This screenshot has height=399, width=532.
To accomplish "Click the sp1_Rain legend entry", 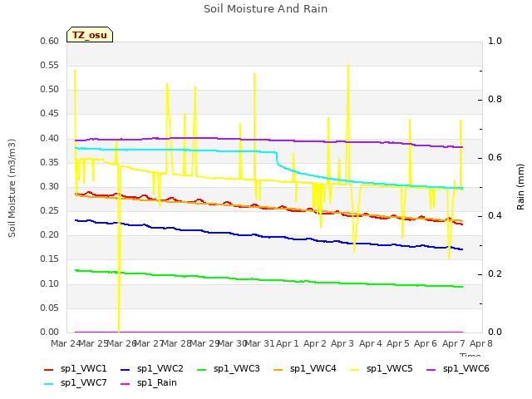I will coord(149,383).
